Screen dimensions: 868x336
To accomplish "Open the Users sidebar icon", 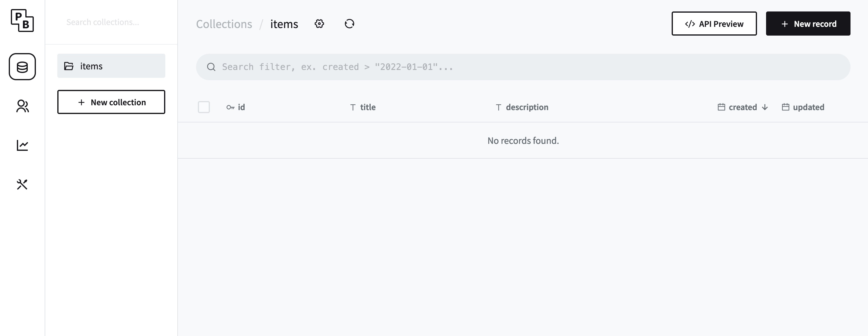I will [x=22, y=106].
